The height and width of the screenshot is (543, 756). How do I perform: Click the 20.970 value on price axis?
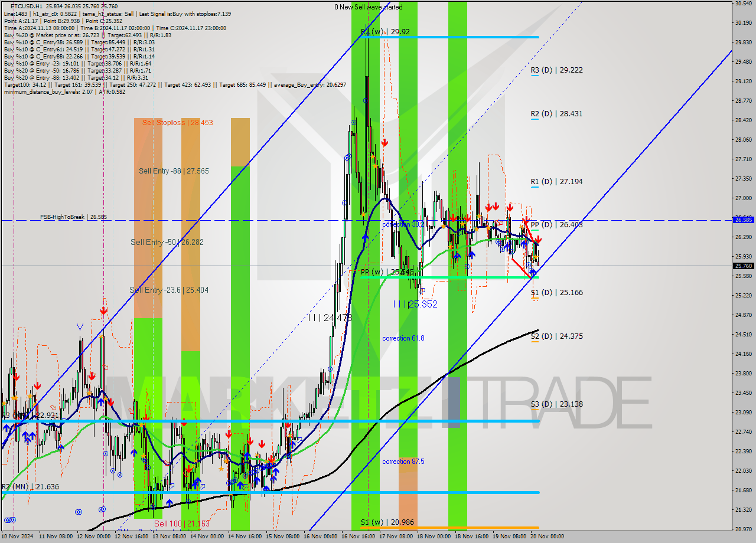[744, 529]
